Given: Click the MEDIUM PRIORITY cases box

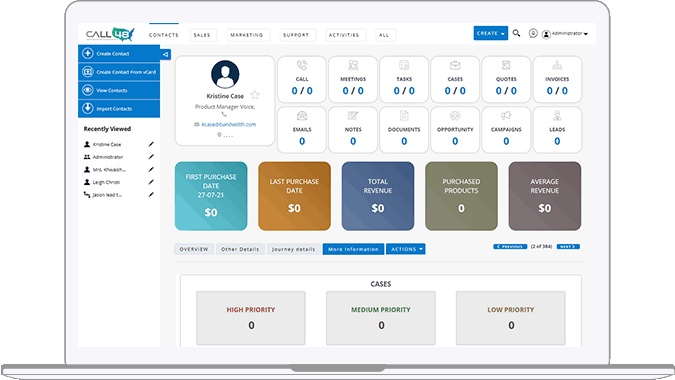Looking at the screenshot, I should coord(381,318).
